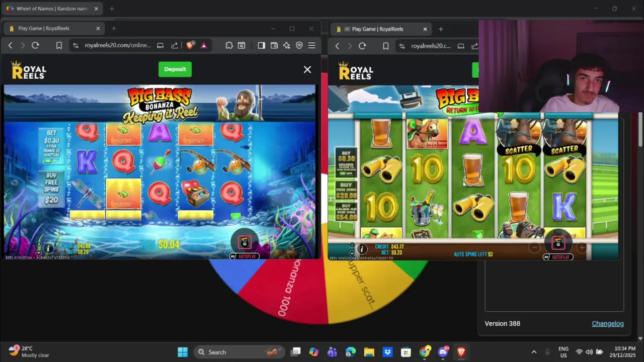Open info icon in right Big Bass game
Screen dimensions: 644x362
pyautogui.click(x=362, y=249)
